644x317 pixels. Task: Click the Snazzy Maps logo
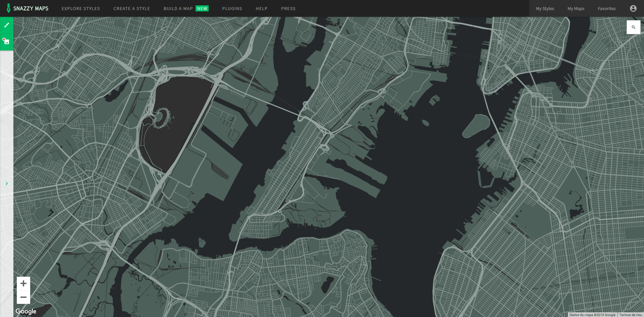point(28,8)
